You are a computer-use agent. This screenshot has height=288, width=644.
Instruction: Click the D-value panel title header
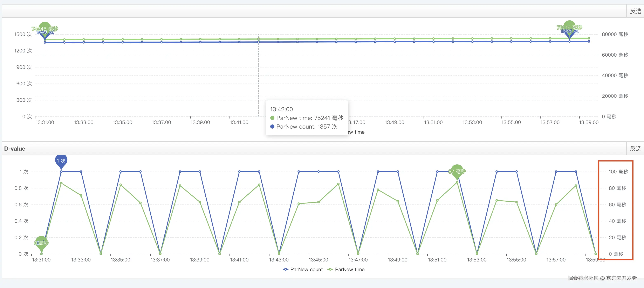point(14,149)
